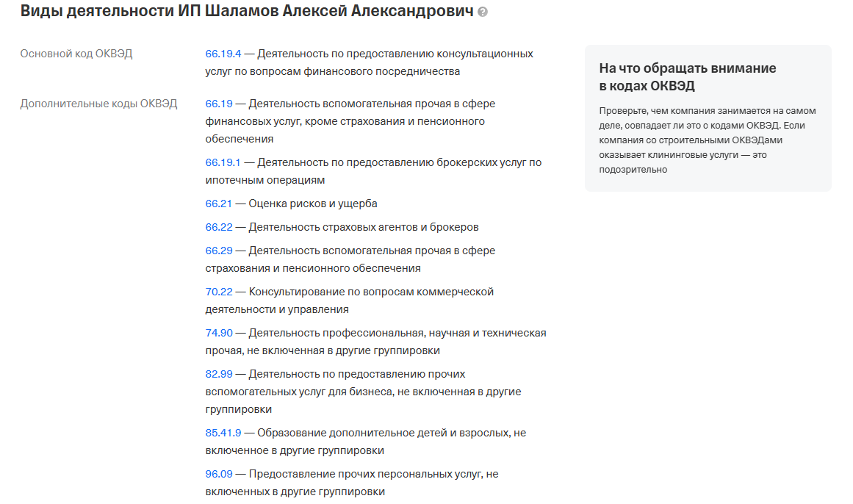Click the "На что обращать внимание" card title
Viewport: 853px width, 504px height.
point(687,77)
